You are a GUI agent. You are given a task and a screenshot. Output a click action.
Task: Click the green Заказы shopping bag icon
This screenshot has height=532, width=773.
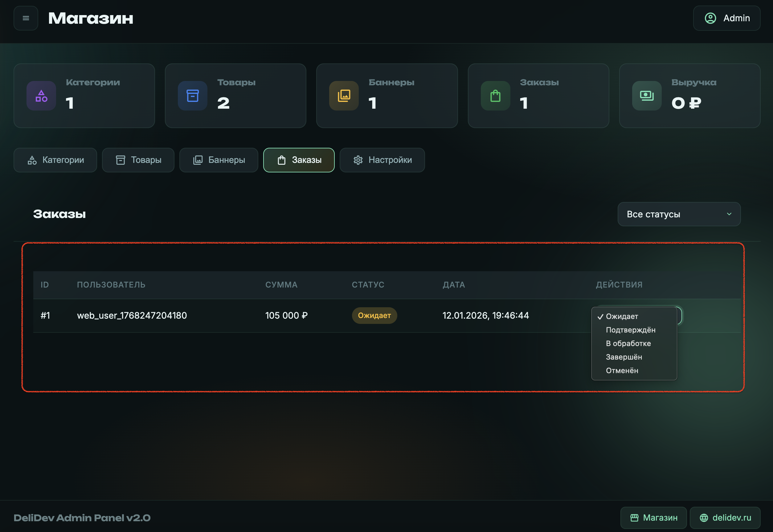point(495,96)
